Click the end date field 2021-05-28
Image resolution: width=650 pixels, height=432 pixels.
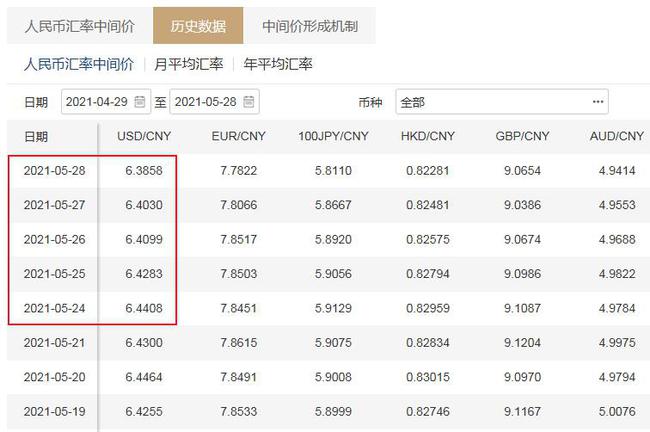point(215,102)
